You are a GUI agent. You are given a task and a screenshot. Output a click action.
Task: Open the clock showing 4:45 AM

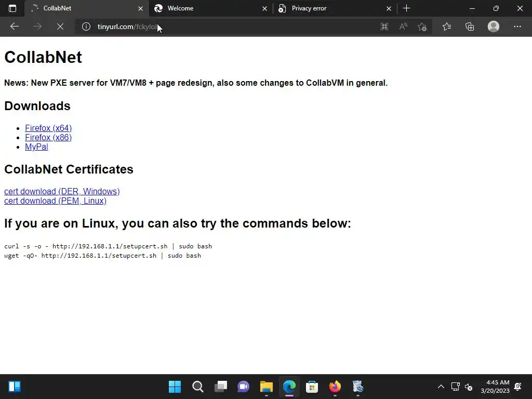click(495, 387)
